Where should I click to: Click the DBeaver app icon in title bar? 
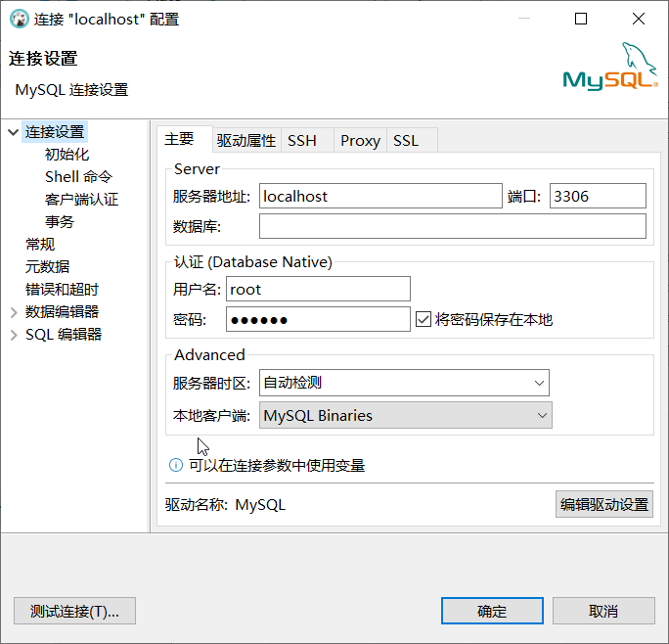(x=20, y=20)
